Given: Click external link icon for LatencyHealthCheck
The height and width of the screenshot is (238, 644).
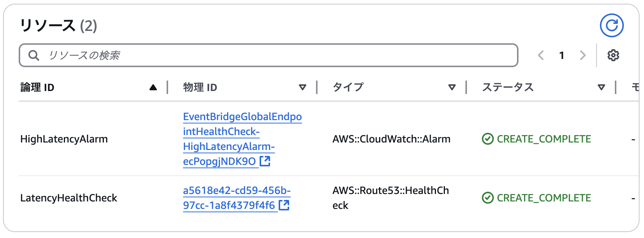Looking at the screenshot, I should 284,205.
